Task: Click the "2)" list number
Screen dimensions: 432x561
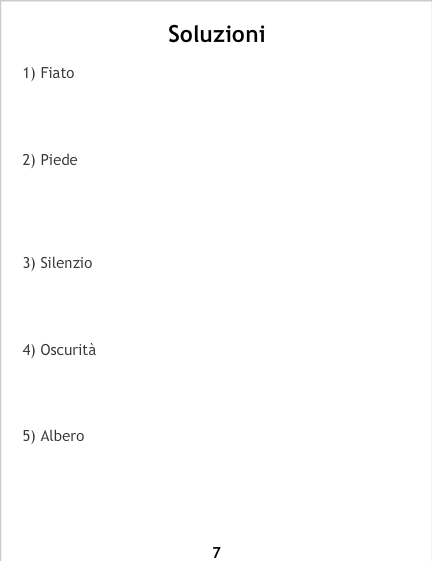Action: (29, 160)
